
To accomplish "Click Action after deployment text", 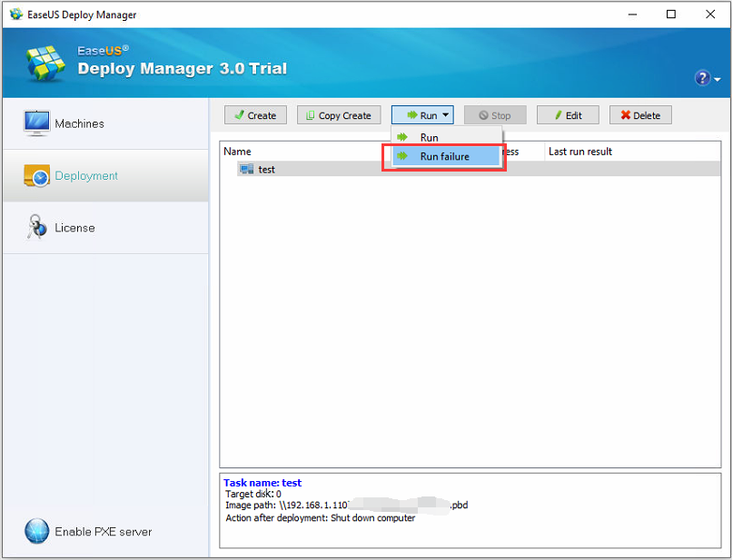I will click(321, 518).
